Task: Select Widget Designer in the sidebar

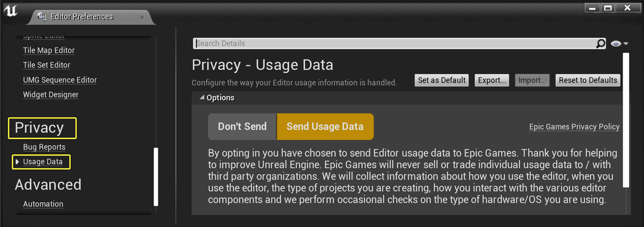Action: tap(50, 95)
